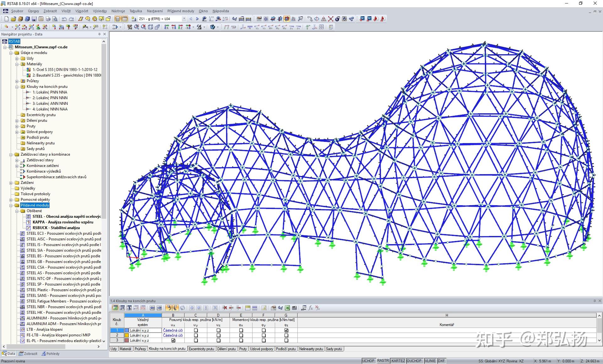Switch view in Y direction
Image resolution: width=603 pixels, height=364 pixels.
pyautogui.click(x=173, y=27)
